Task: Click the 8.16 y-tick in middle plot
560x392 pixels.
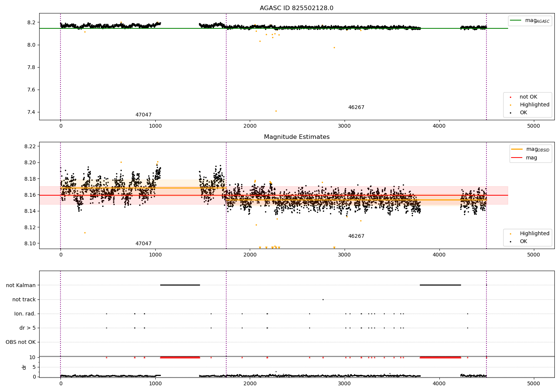Action: coord(30,195)
